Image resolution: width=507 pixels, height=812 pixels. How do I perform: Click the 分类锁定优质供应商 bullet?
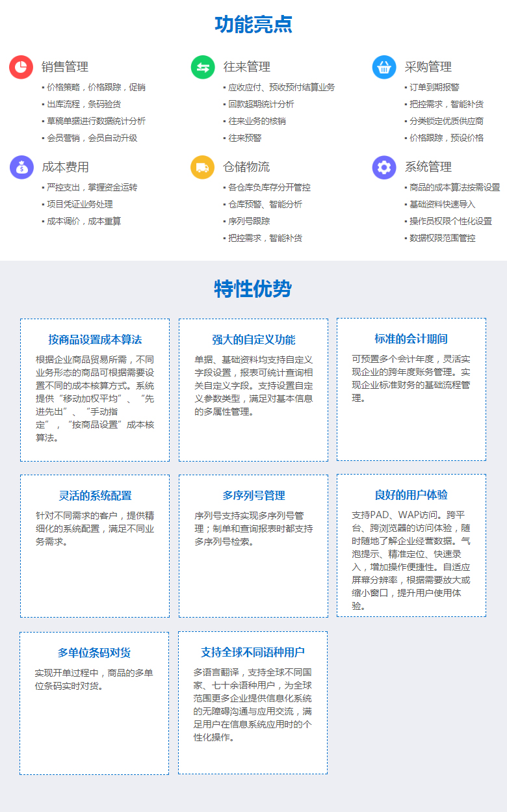[x=447, y=121]
